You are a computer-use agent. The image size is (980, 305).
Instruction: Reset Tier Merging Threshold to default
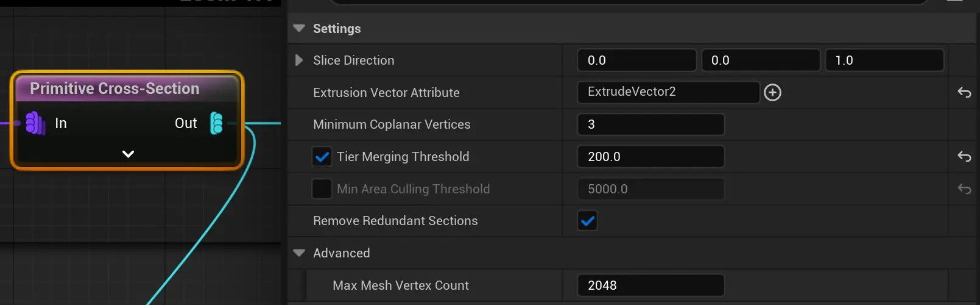pos(964,157)
